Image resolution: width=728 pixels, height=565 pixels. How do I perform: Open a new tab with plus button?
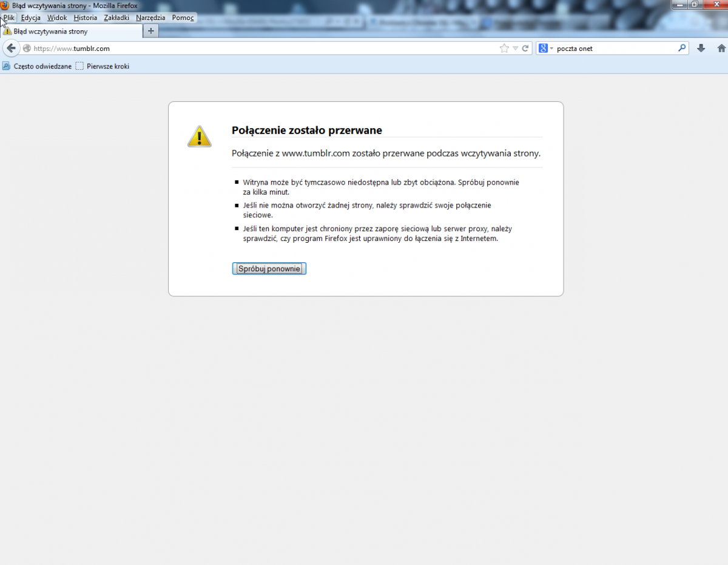(151, 31)
